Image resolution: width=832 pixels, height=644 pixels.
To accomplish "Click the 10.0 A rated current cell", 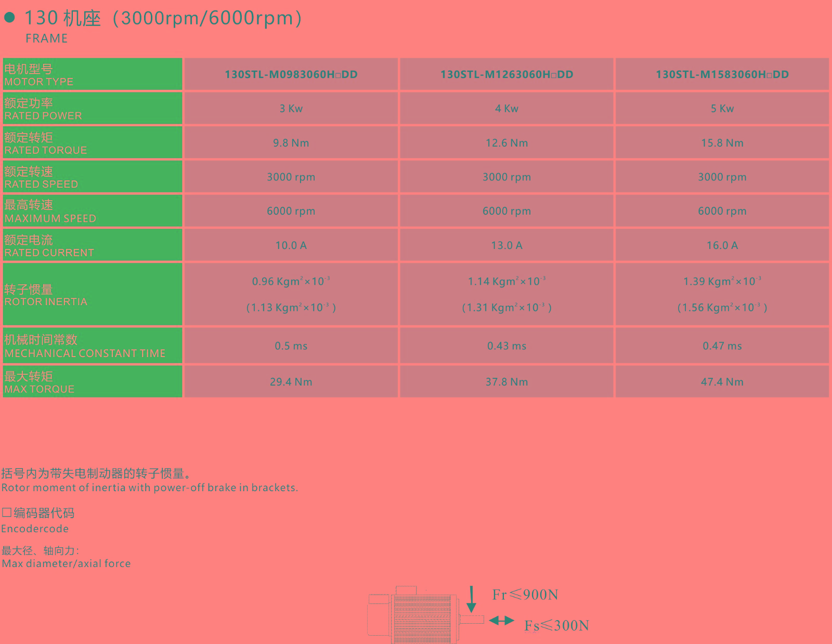I will point(291,245).
